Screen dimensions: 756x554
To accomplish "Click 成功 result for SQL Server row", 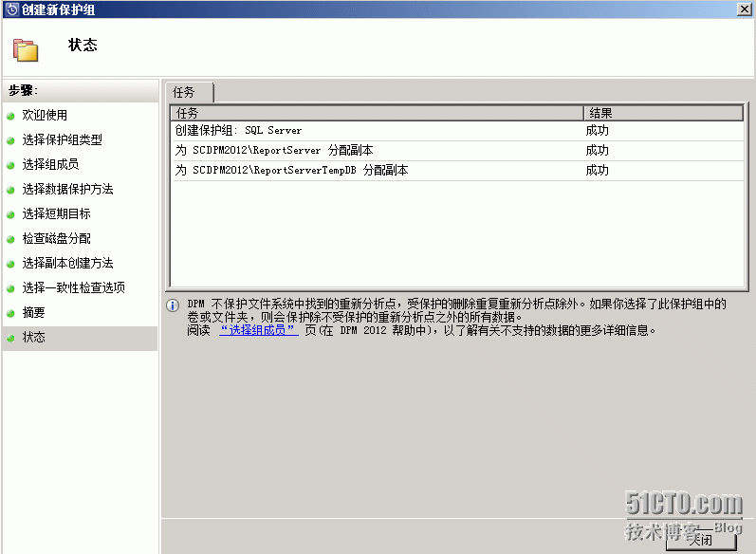I will (597, 131).
